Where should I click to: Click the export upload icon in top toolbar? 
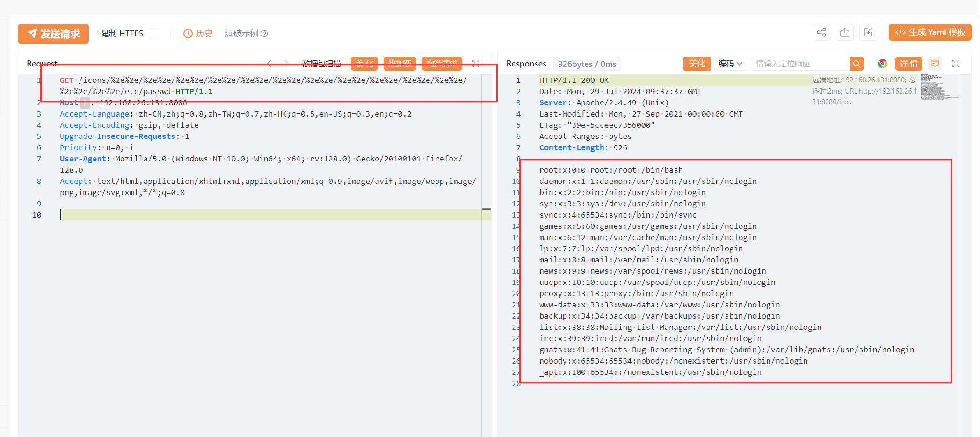[x=845, y=32]
